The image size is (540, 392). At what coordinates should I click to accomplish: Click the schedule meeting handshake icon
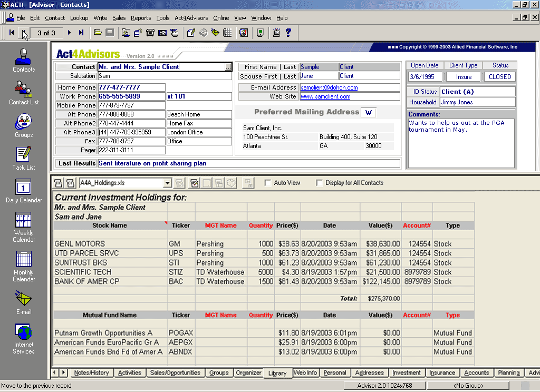[162, 33]
